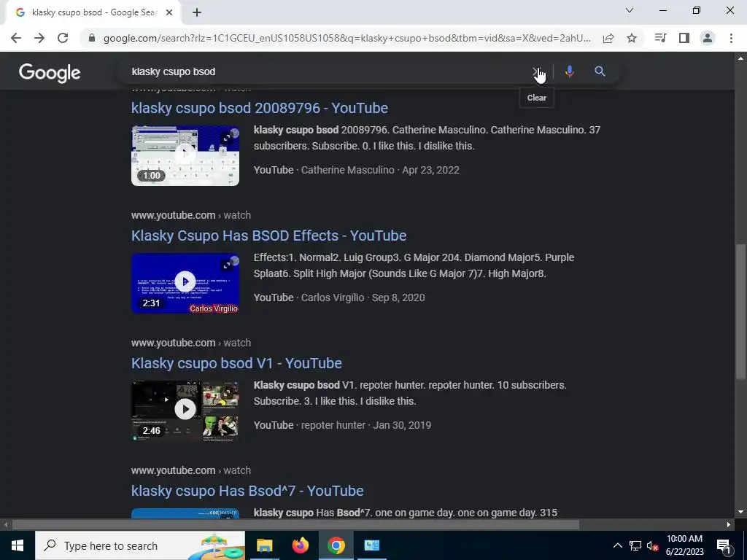Click www.youtube.com above Has BSOD Effects result
747x560 pixels.
[174, 215]
